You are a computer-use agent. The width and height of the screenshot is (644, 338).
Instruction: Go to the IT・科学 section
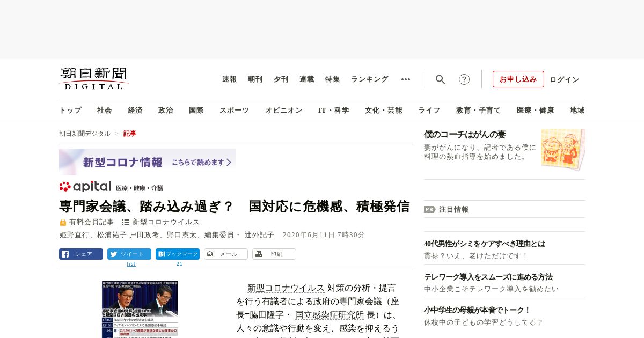pyautogui.click(x=334, y=110)
